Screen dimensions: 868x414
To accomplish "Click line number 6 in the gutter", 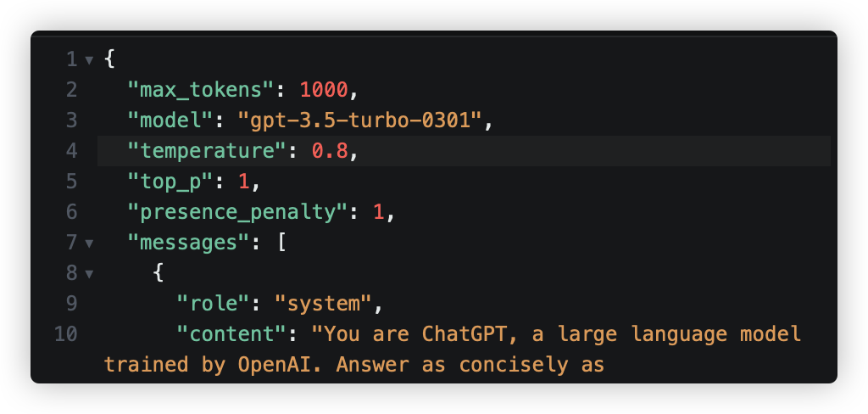I will click(x=71, y=212).
